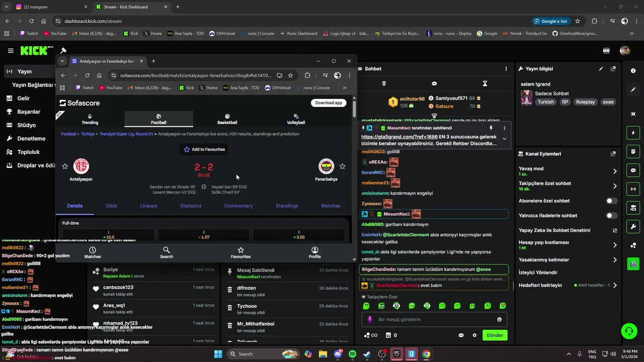Viewport: 644px width, 362px height.
Task: Select Volleyball sport tab
Action: [296, 119]
